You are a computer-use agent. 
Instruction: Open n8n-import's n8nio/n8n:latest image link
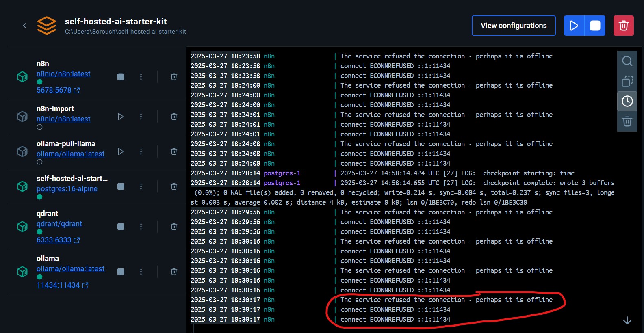(63, 119)
